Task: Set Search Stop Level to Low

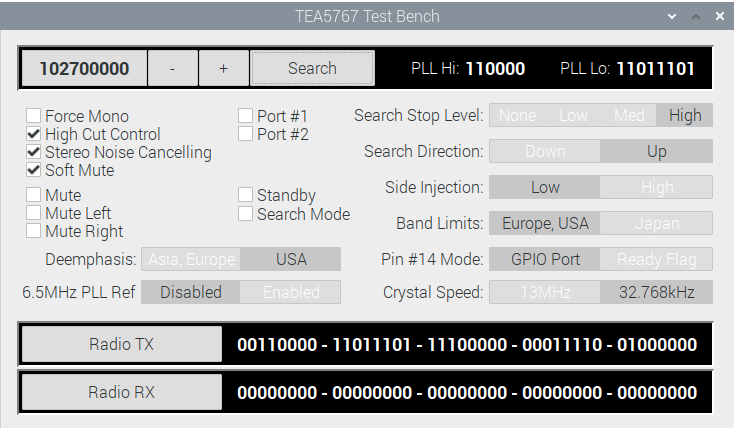Action: 573,115
